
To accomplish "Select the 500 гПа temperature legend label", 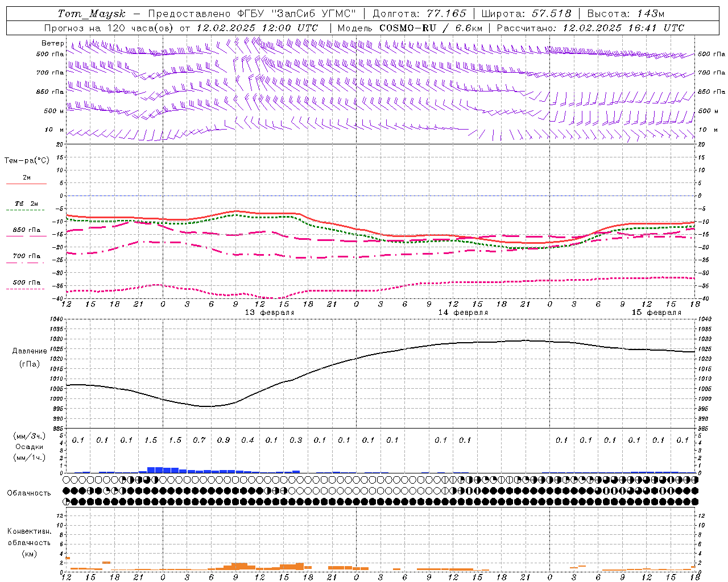I will pos(27,282).
